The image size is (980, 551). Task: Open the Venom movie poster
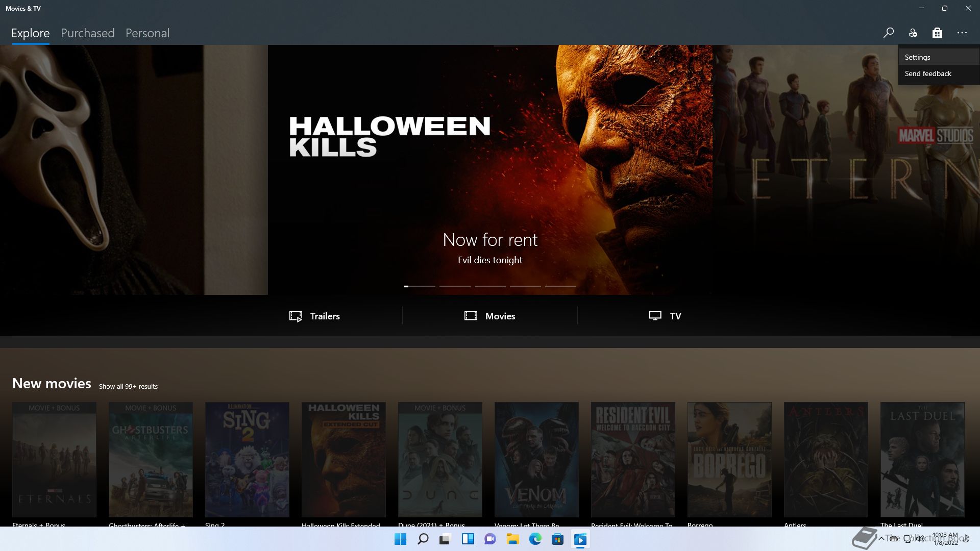click(536, 460)
